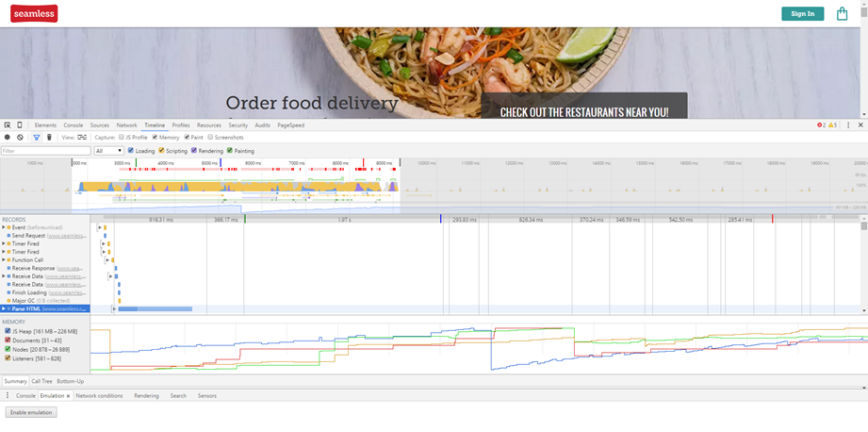Toggle device mode phone icon

tap(20, 125)
